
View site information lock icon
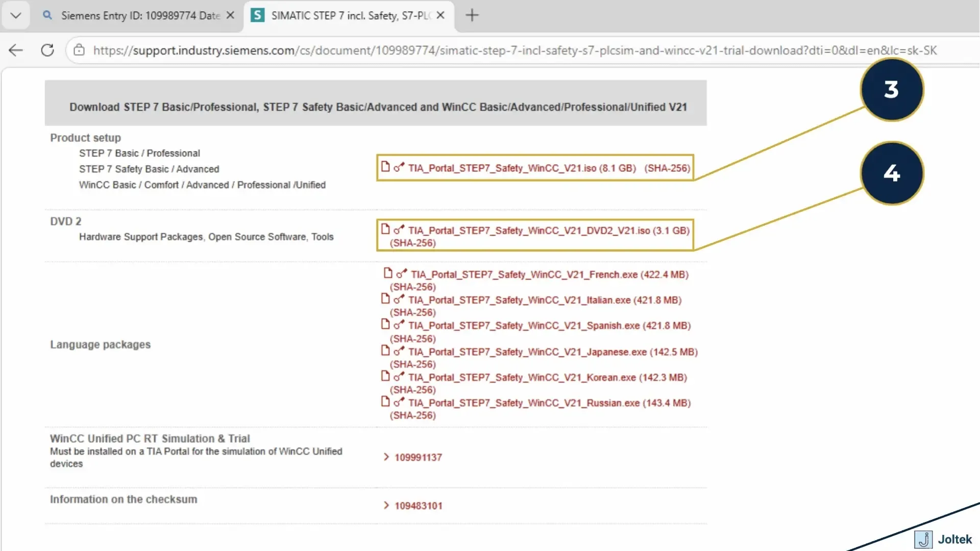(79, 50)
